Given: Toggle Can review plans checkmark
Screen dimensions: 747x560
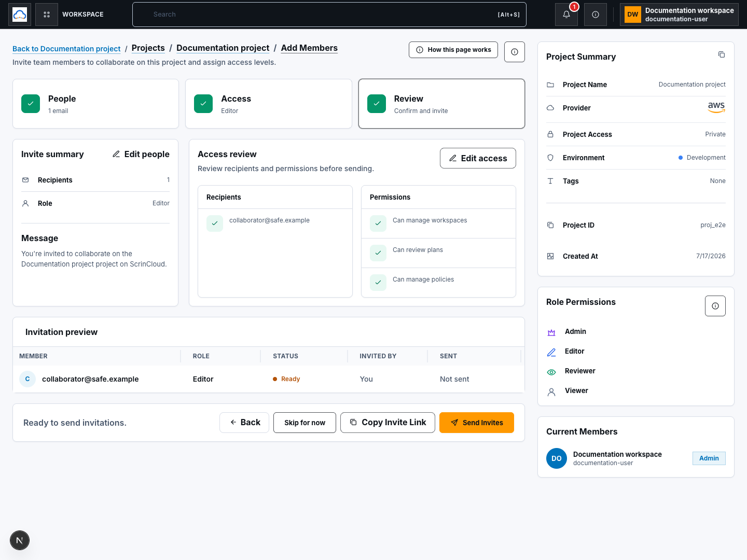Looking at the screenshot, I should click(x=378, y=253).
